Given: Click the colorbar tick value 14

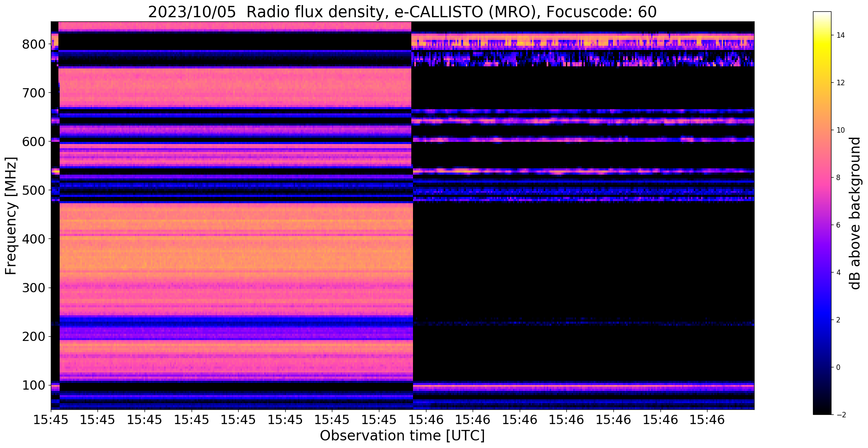Looking at the screenshot, I should pyautogui.click(x=841, y=35).
